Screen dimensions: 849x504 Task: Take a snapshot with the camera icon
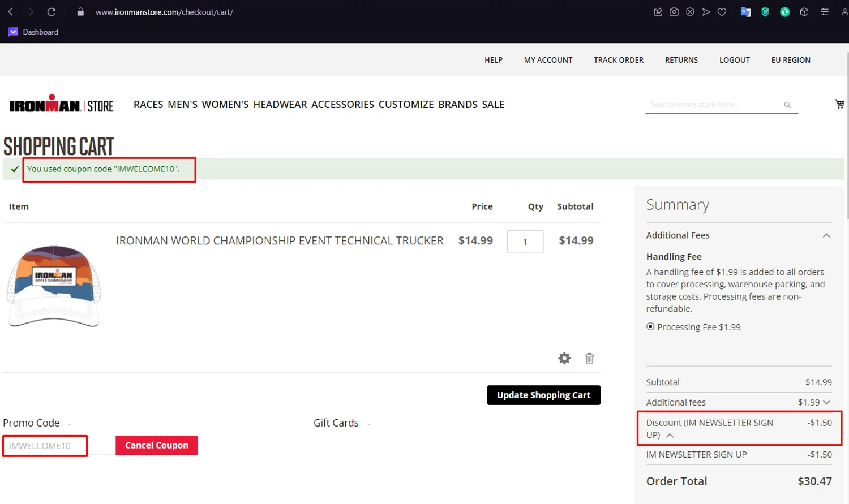click(674, 12)
